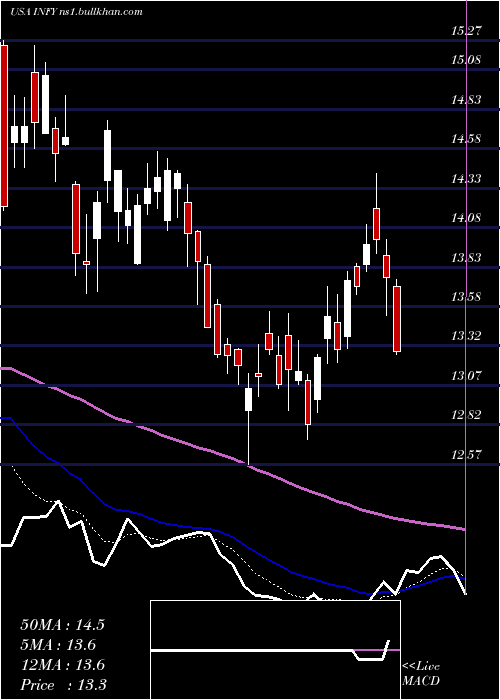Click the '<<Live MACD' label
500x700 pixels.
point(421,673)
